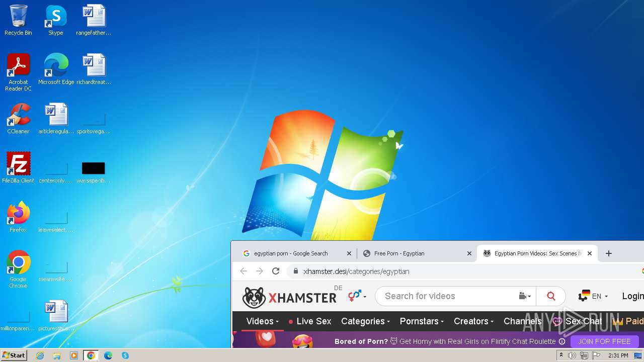This screenshot has height=362, width=644.
Task: Click the Chrome address bar URL
Action: [356, 271]
